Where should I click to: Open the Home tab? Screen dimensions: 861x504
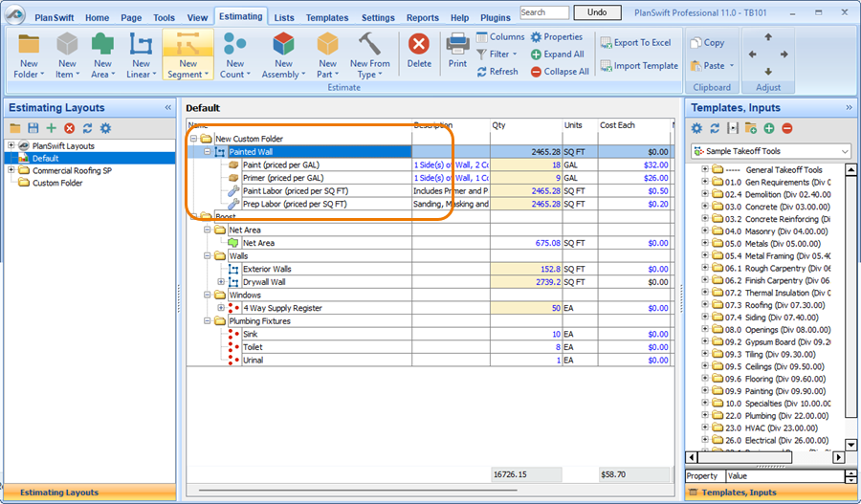[x=98, y=17]
